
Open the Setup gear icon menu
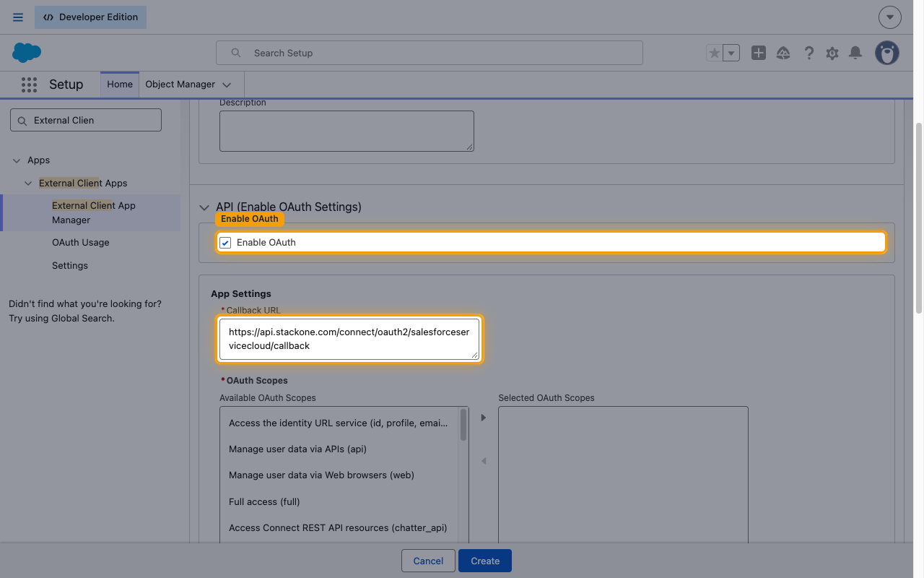[x=832, y=53]
